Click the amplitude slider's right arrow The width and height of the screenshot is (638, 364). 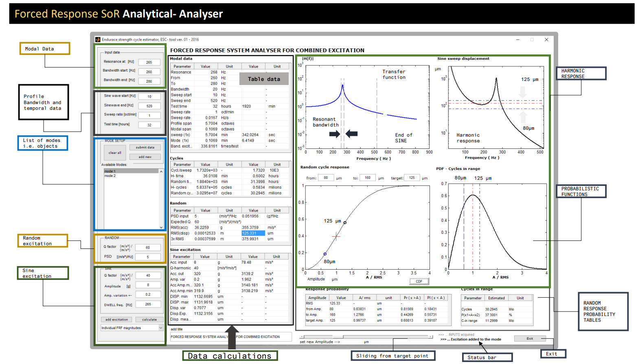[x=431, y=337]
